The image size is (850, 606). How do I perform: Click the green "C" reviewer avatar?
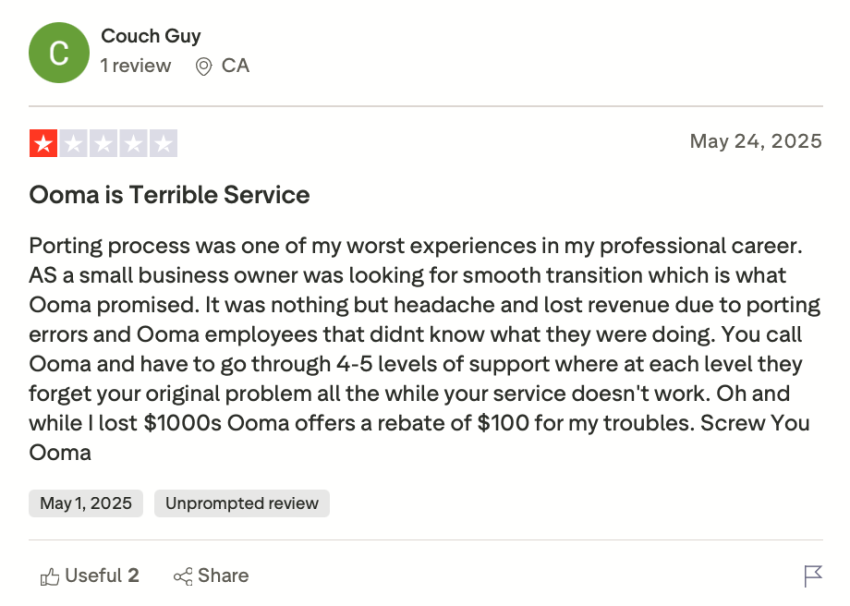59,52
